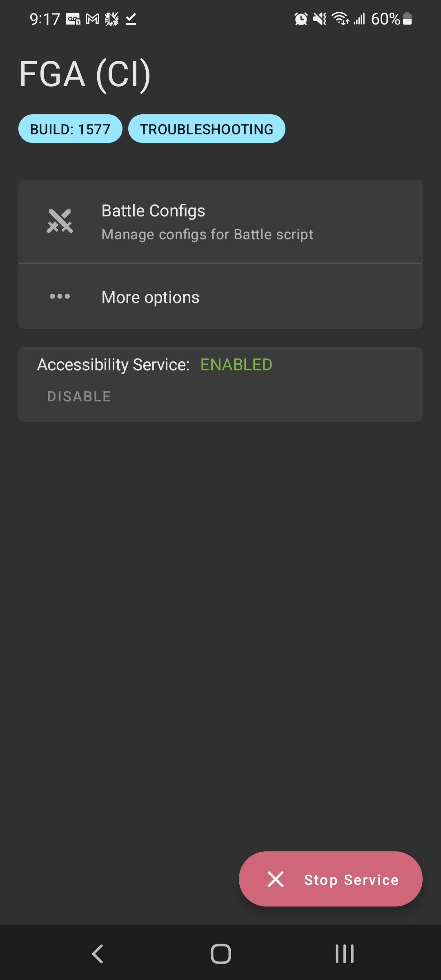
Task: Select the BUILD: 1577 chip
Action: (x=70, y=129)
